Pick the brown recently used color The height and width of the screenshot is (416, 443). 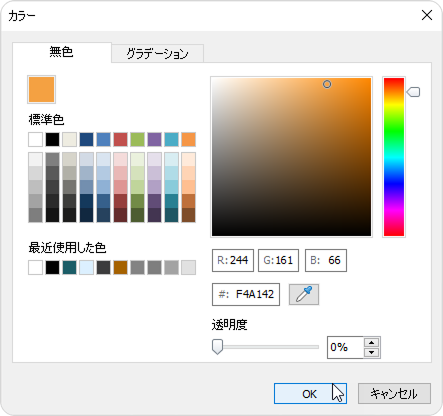click(x=120, y=267)
